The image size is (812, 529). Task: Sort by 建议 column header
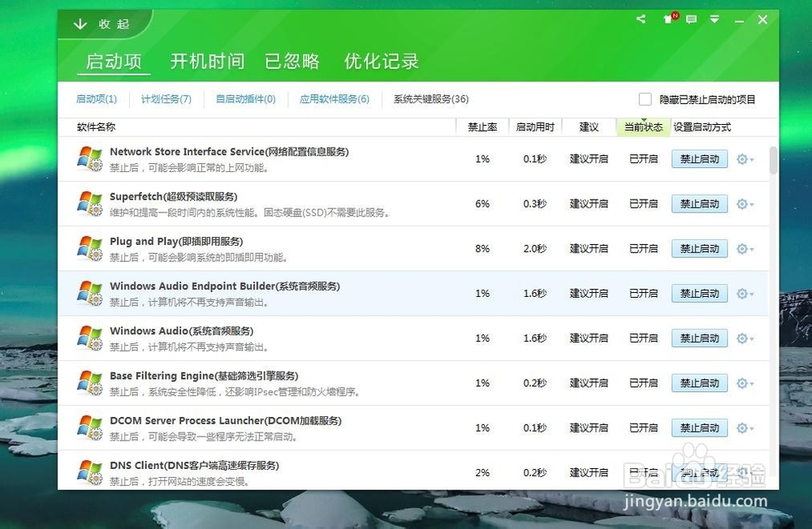[589, 127]
